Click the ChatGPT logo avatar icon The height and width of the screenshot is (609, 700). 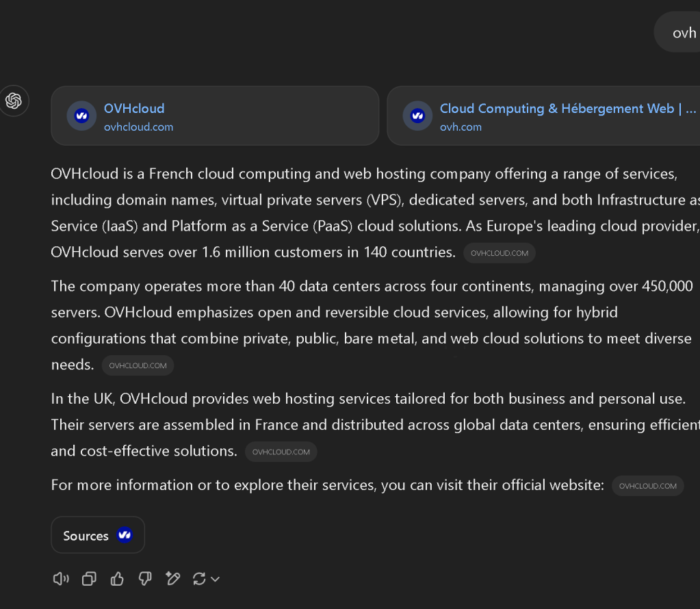(14, 101)
